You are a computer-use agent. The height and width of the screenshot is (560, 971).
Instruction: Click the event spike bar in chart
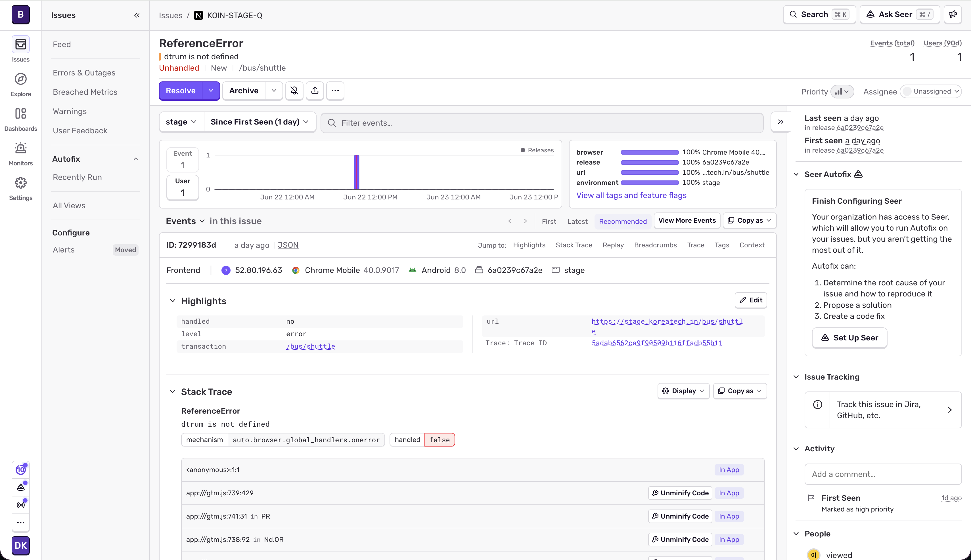(356, 172)
